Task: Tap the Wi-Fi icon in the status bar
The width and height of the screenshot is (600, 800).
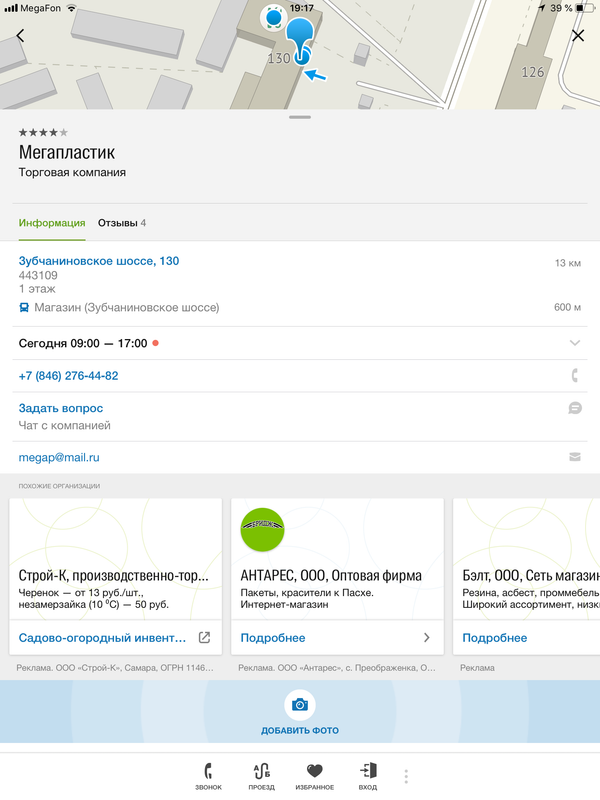Action: [x=71, y=8]
